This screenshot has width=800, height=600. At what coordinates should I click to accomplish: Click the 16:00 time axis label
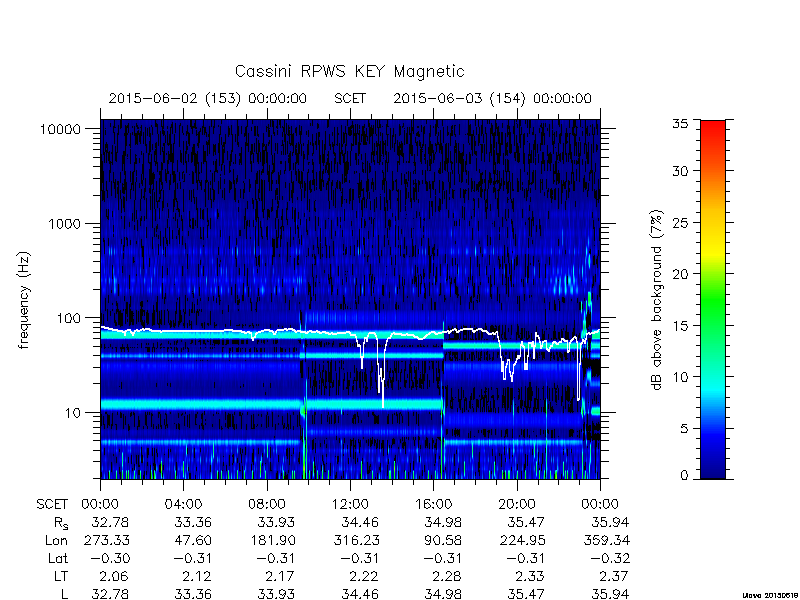click(x=433, y=504)
